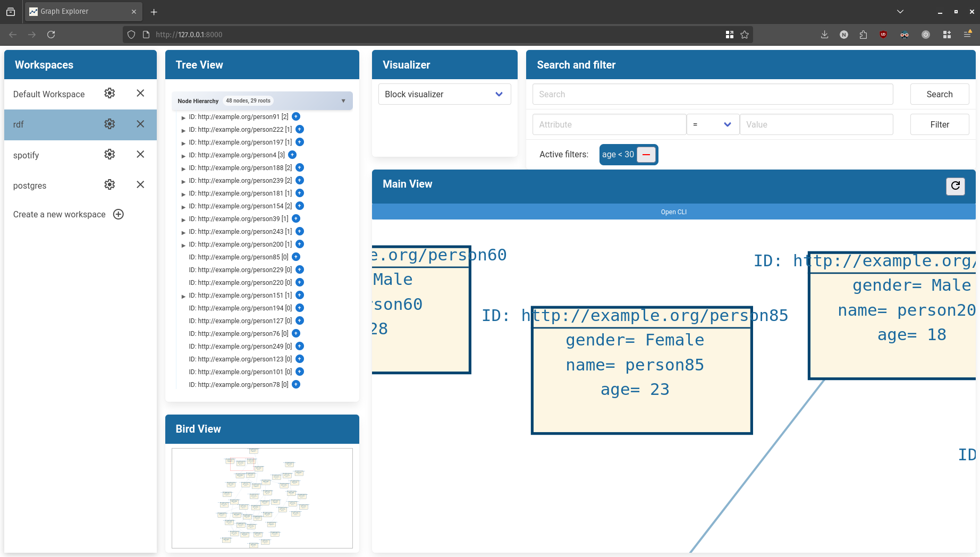Focus the Value input field
The image size is (980, 557).
[816, 124]
